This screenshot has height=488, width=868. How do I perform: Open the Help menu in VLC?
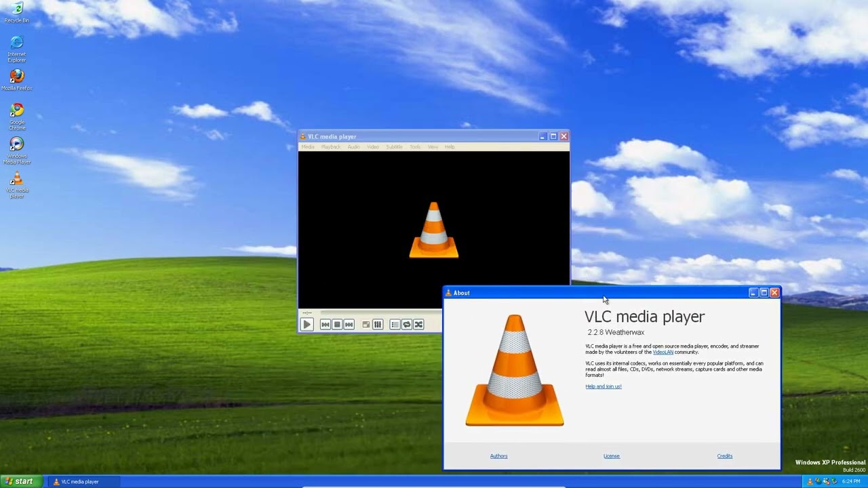450,147
